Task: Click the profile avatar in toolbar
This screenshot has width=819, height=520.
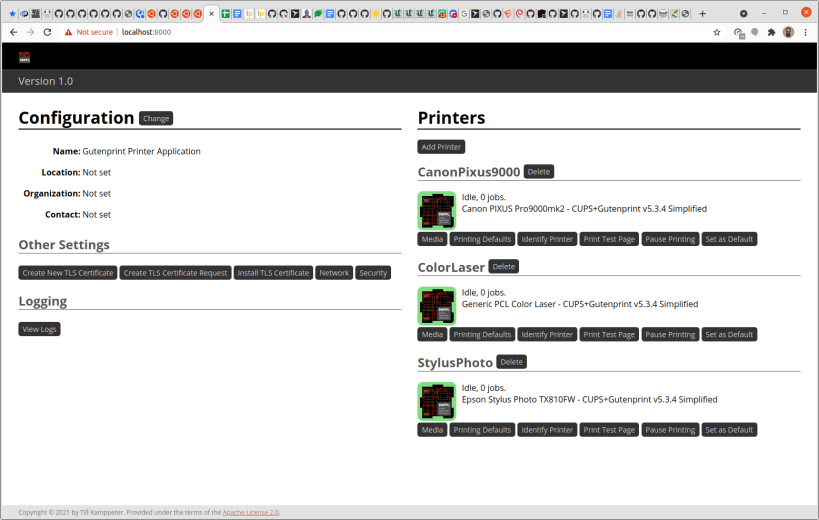Action: 788,32
